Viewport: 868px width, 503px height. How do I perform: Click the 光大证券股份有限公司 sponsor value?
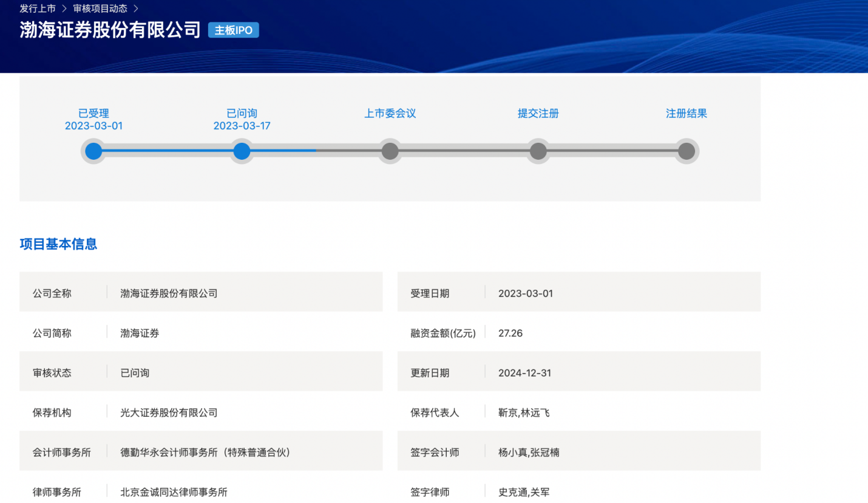(x=169, y=413)
